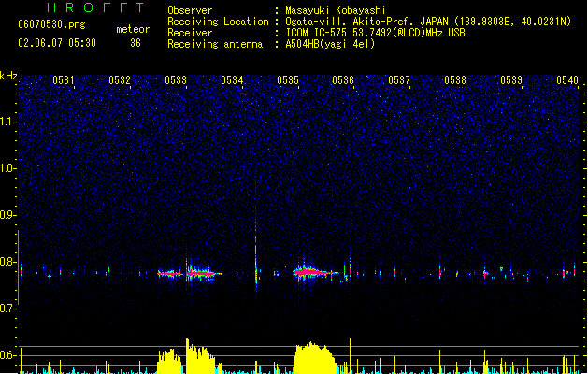Click the A504HB(yagi 4el) antenna value
The height and width of the screenshot is (374, 588).
pyautogui.click(x=330, y=44)
